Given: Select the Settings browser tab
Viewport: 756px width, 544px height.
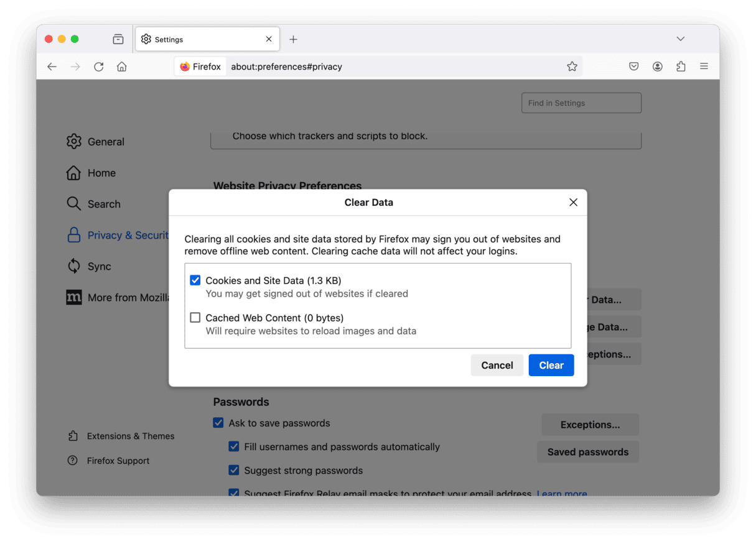Looking at the screenshot, I should (207, 39).
